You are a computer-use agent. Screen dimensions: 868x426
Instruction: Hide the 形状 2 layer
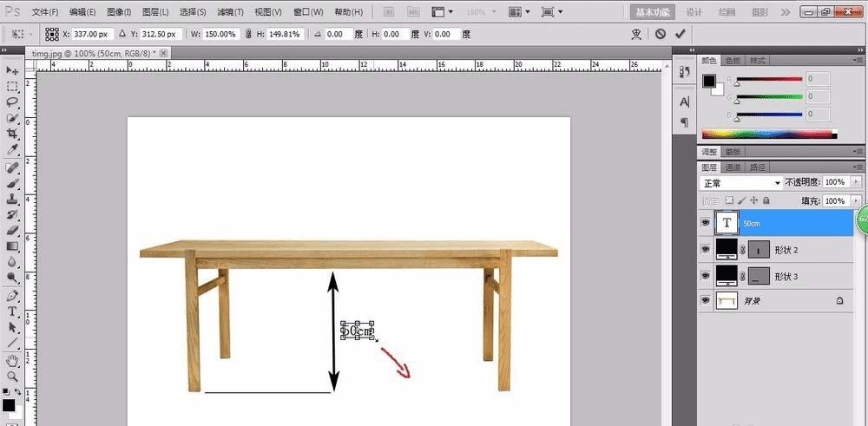[705, 249]
